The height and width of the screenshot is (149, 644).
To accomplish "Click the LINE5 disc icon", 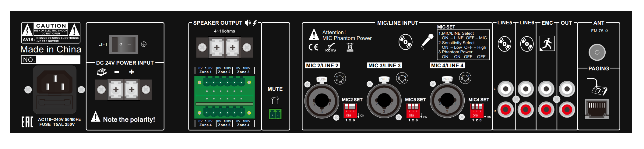I will (x=504, y=44).
